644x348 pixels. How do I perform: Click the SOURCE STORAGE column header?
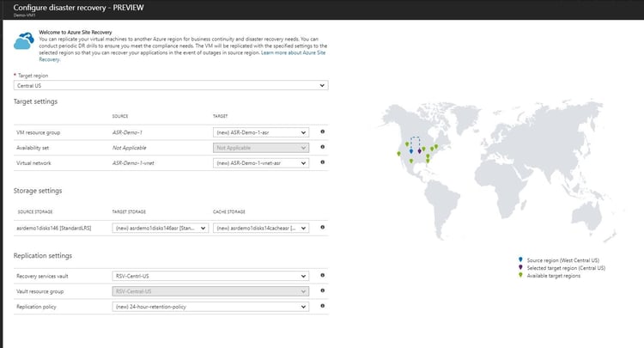coord(35,212)
